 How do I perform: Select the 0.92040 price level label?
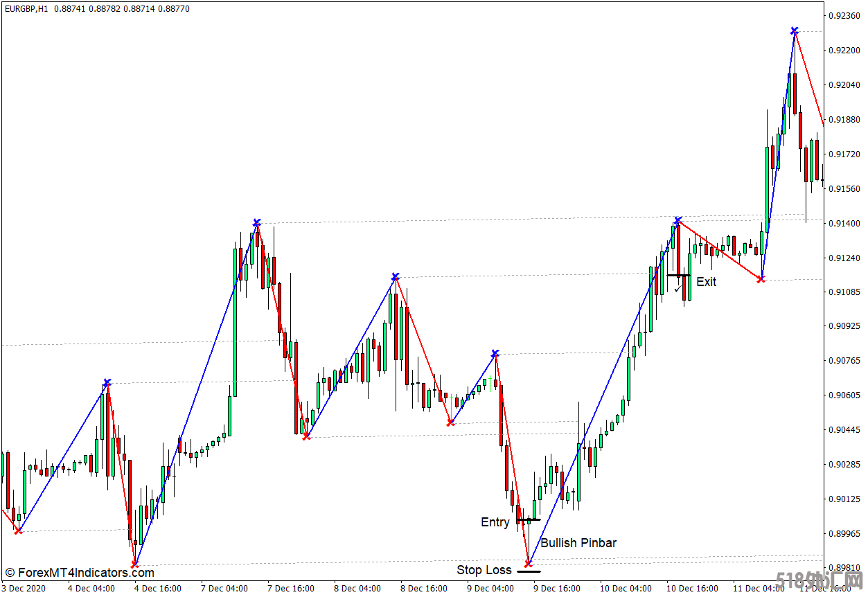(x=845, y=85)
